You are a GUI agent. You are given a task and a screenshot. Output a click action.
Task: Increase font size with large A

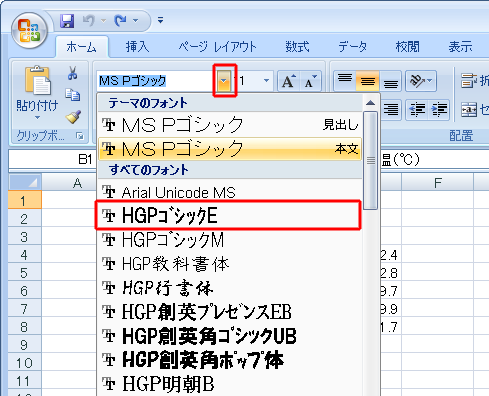288,81
